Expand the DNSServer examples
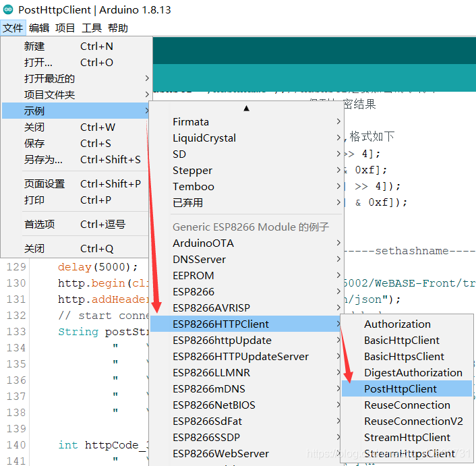The image size is (476, 466). pyautogui.click(x=247, y=259)
